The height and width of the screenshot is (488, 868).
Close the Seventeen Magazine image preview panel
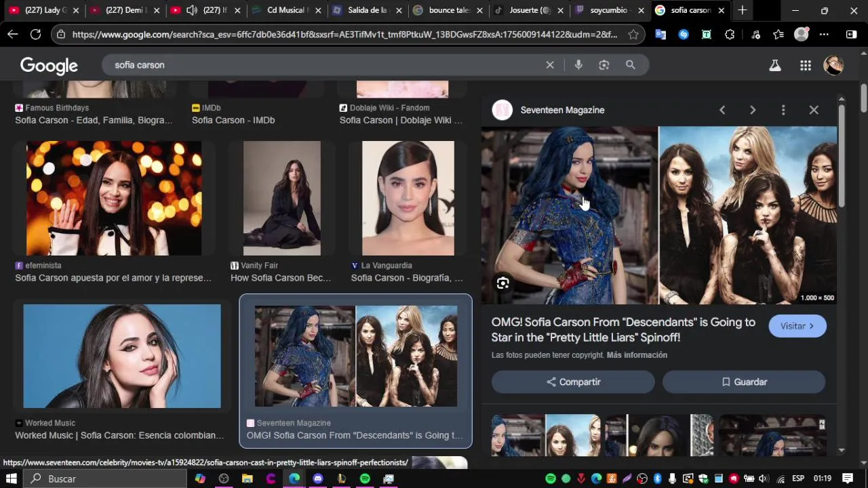814,110
